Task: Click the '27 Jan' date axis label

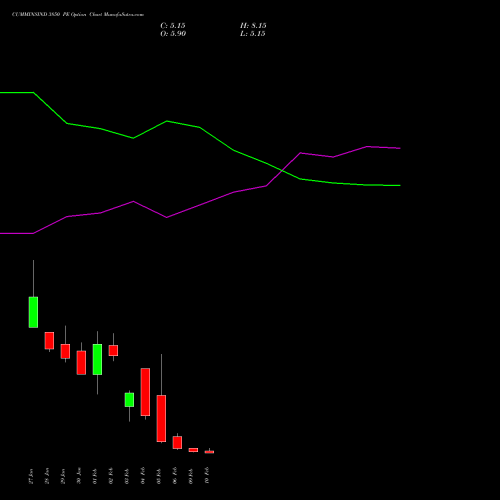Action: pos(31,476)
